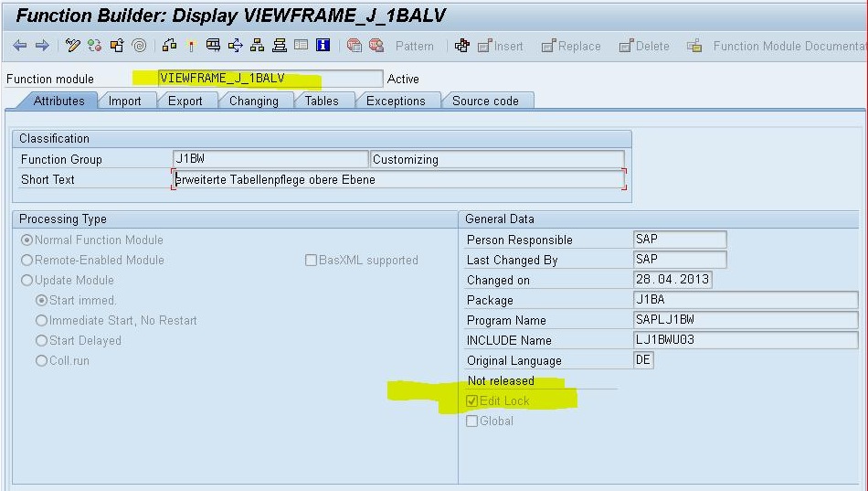Select Start immed. radio option
Viewport: 868px width, 491px height.
coord(41,301)
